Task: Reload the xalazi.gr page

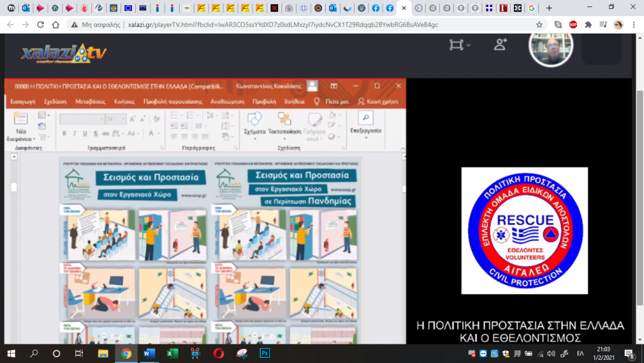Action: point(40,25)
